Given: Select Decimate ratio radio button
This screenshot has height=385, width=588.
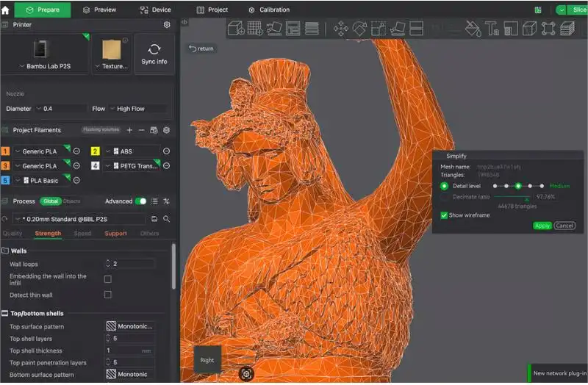Looking at the screenshot, I should pyautogui.click(x=444, y=197).
